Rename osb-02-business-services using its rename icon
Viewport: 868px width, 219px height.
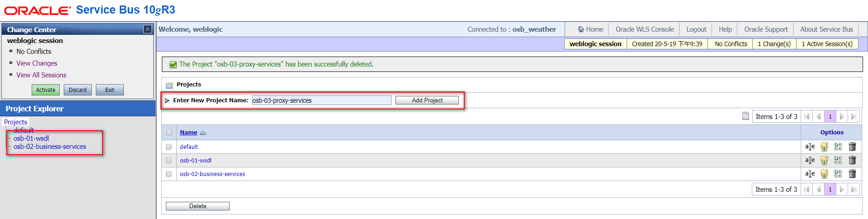[x=810, y=174]
